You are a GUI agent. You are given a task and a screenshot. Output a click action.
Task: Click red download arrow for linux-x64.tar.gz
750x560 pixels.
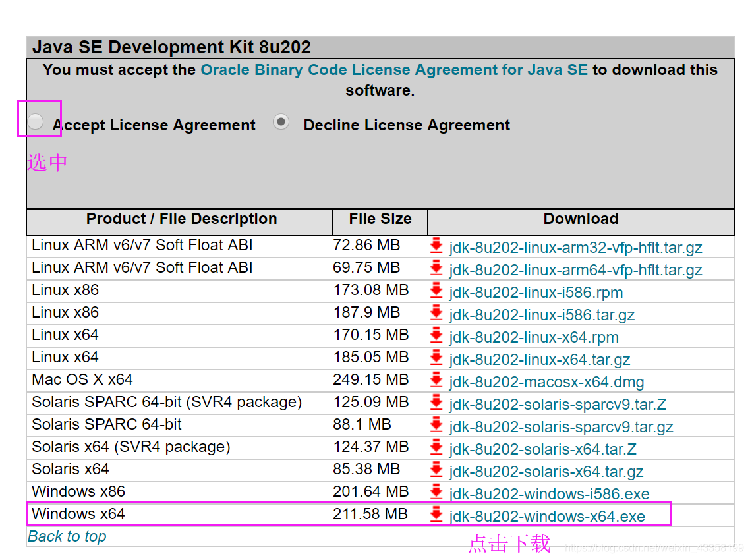point(436,358)
